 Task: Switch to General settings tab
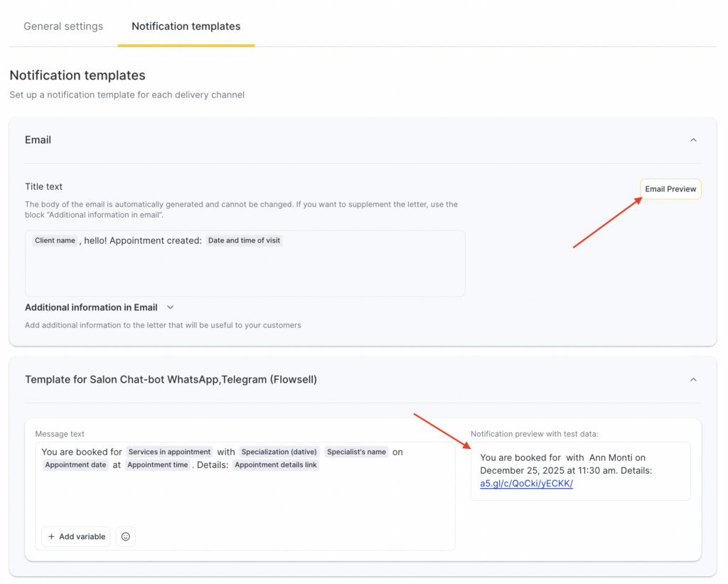tap(63, 26)
